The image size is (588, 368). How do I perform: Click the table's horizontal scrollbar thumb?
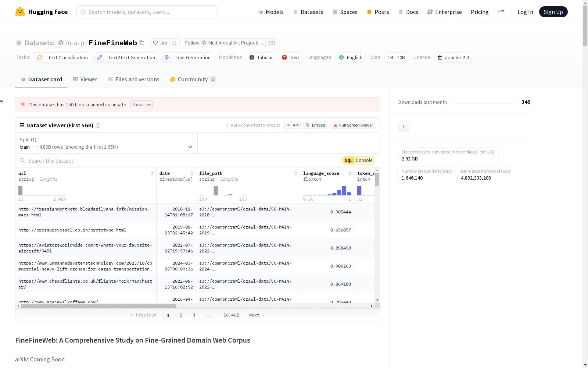pyautogui.click(x=98, y=306)
